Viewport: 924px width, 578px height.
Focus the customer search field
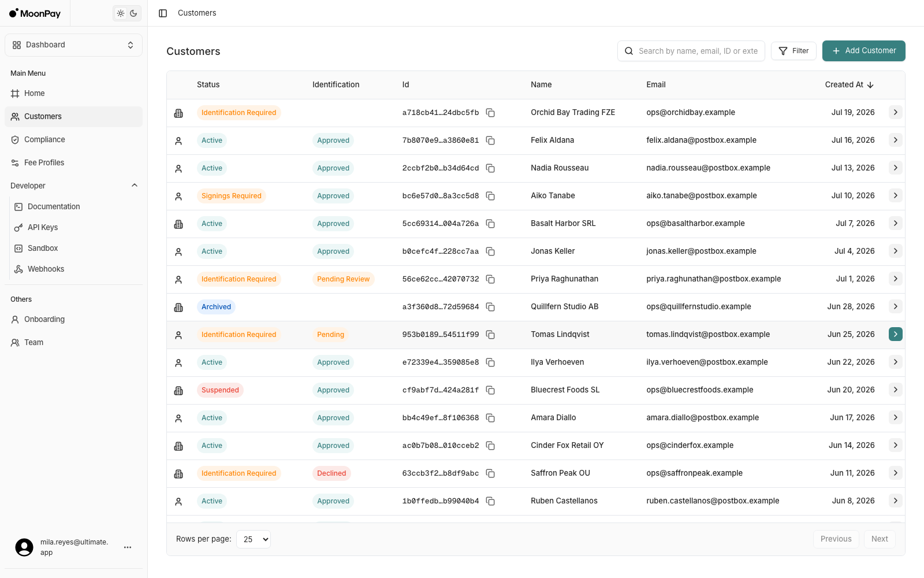click(x=691, y=51)
